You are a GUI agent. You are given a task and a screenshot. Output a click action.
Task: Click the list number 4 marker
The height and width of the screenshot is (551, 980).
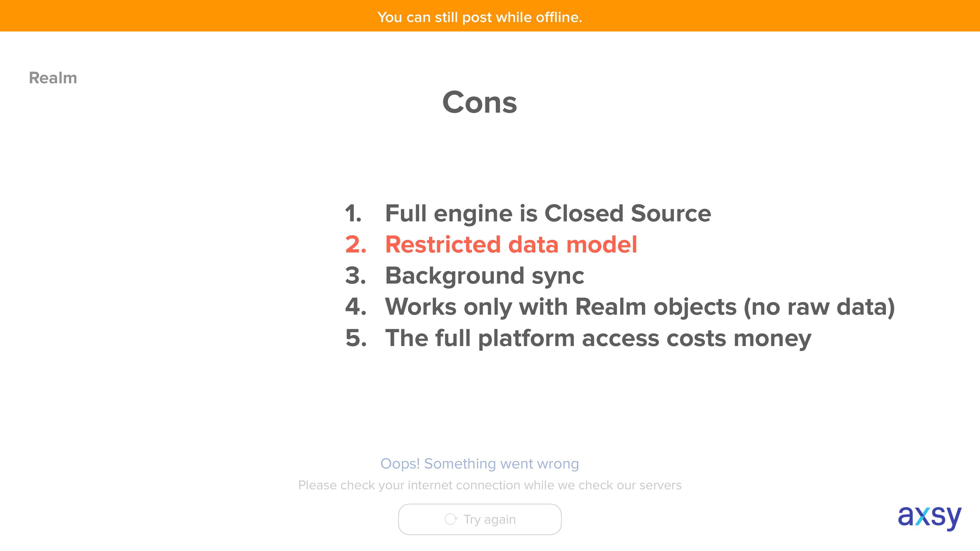(x=356, y=307)
